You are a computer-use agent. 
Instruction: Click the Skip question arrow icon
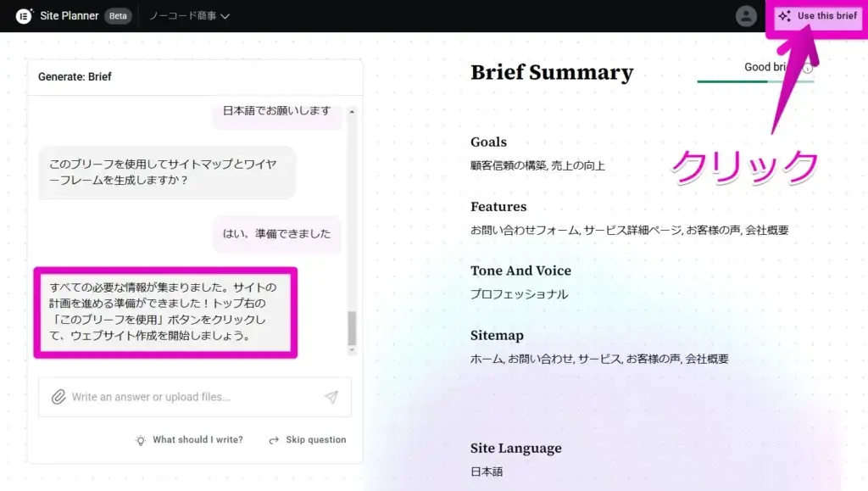click(x=274, y=440)
